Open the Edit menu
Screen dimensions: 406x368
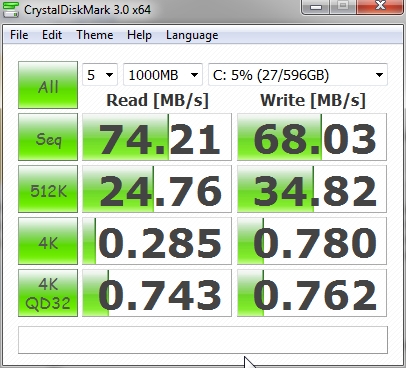point(52,35)
